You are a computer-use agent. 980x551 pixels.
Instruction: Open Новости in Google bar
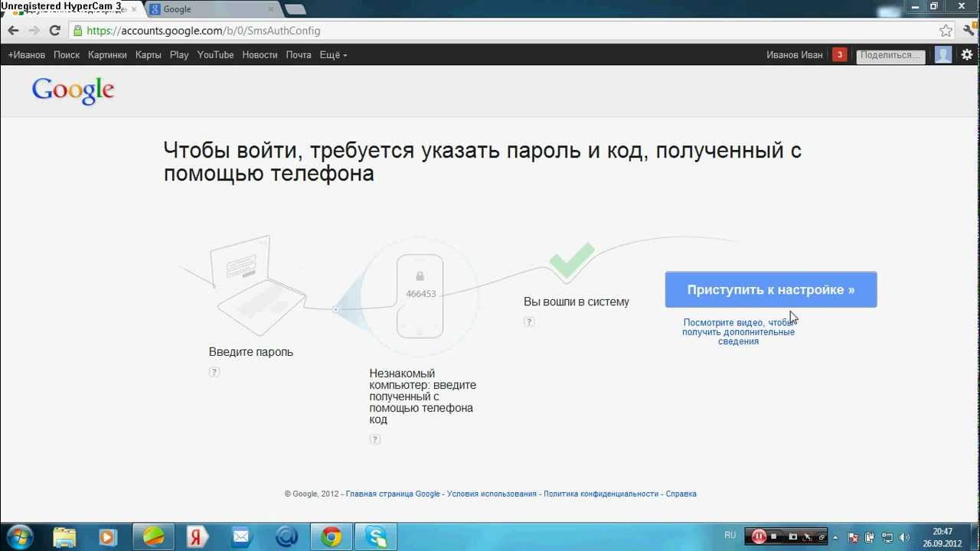point(260,55)
